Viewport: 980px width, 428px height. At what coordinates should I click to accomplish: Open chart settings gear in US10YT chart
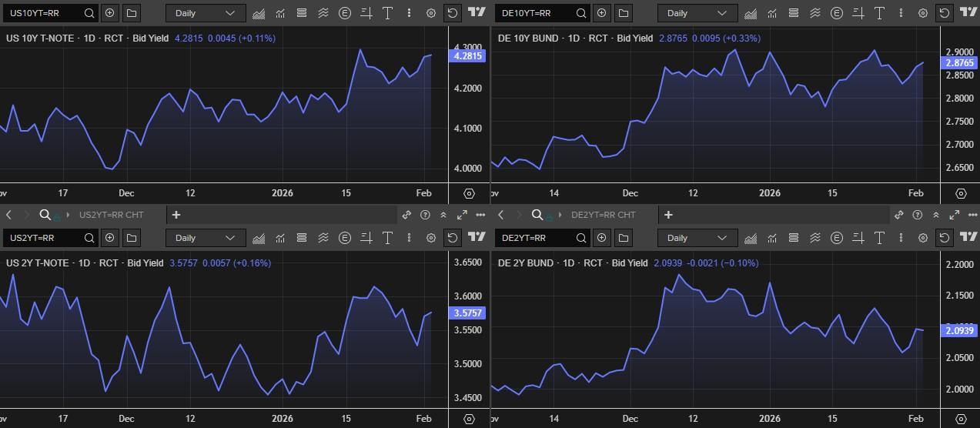coord(430,13)
